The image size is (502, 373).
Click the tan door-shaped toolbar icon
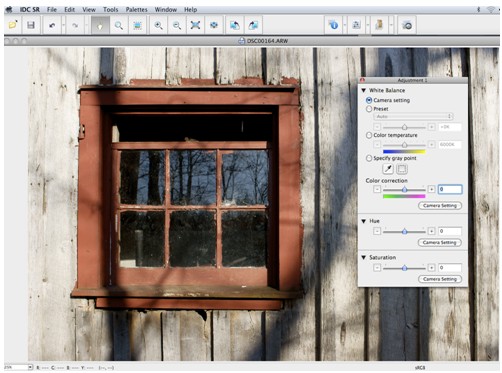coord(379,25)
